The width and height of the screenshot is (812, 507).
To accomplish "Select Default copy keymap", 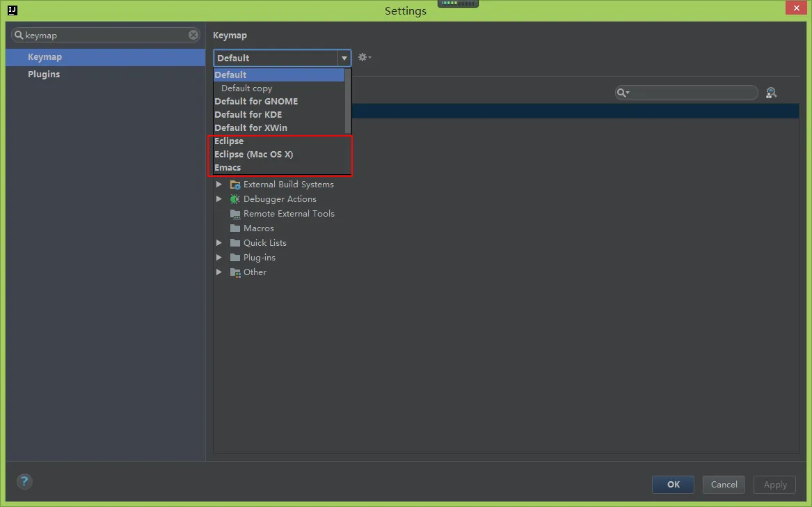I will pyautogui.click(x=279, y=88).
